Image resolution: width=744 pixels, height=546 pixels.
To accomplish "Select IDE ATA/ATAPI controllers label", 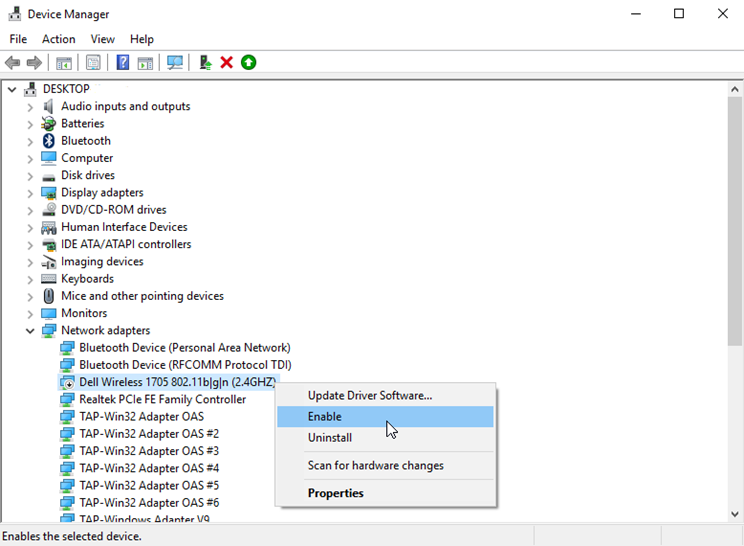I will coord(126,244).
